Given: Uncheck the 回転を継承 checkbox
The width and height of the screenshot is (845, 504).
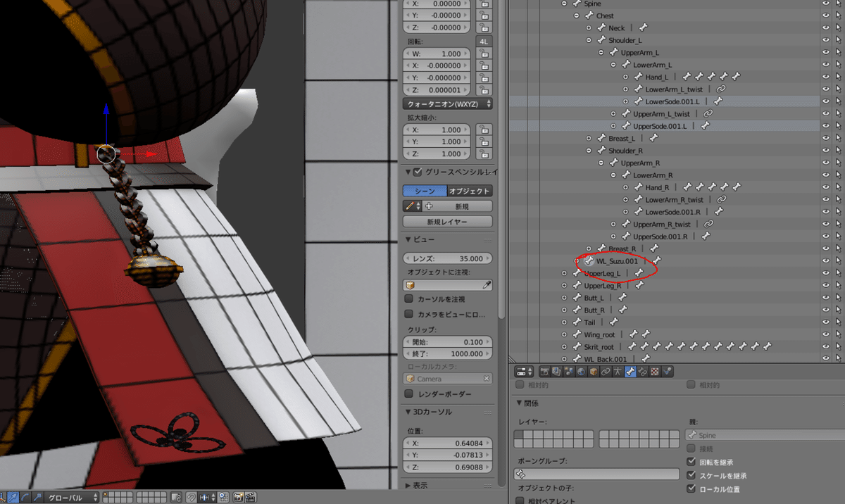Looking at the screenshot, I should (x=691, y=462).
